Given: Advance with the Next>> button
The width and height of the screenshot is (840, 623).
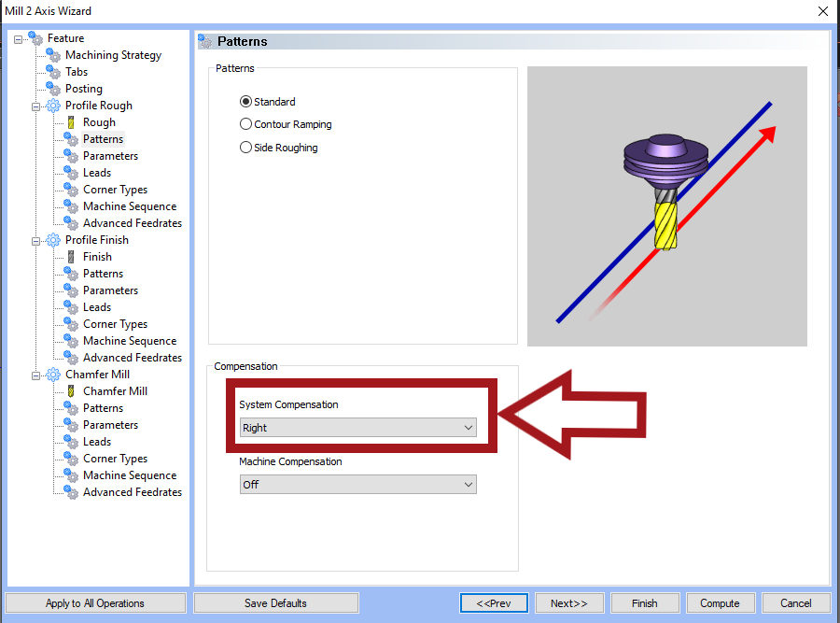Looking at the screenshot, I should 569,603.
